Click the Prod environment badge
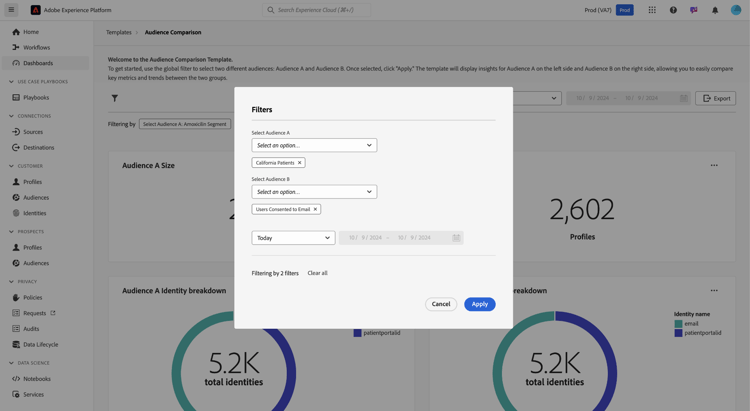 [625, 10]
